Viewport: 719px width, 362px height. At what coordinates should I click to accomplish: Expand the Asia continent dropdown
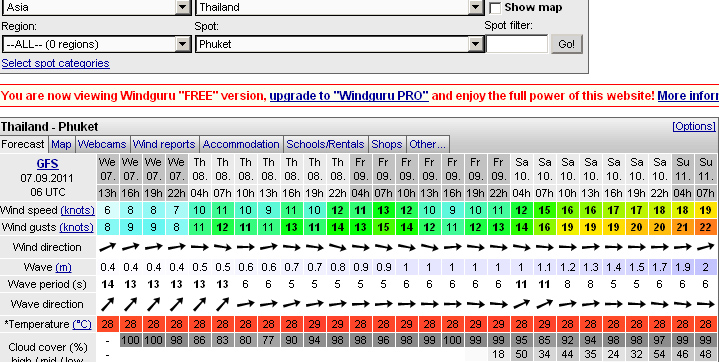(97, 7)
